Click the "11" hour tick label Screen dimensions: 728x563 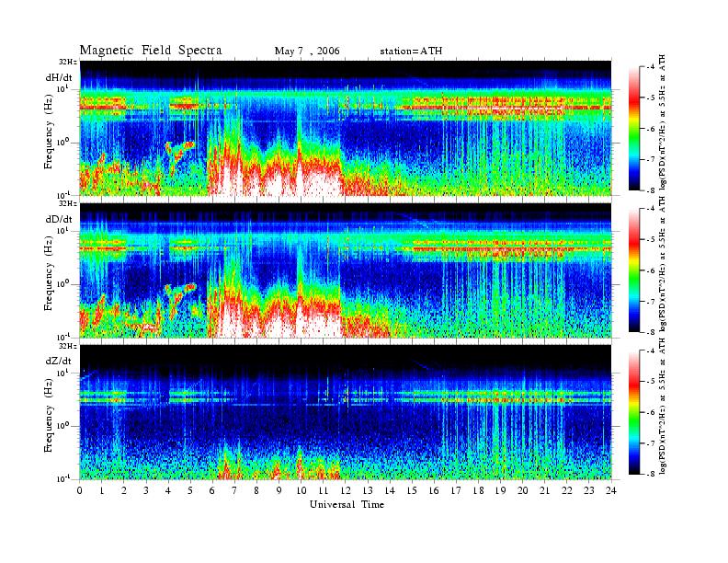point(324,490)
